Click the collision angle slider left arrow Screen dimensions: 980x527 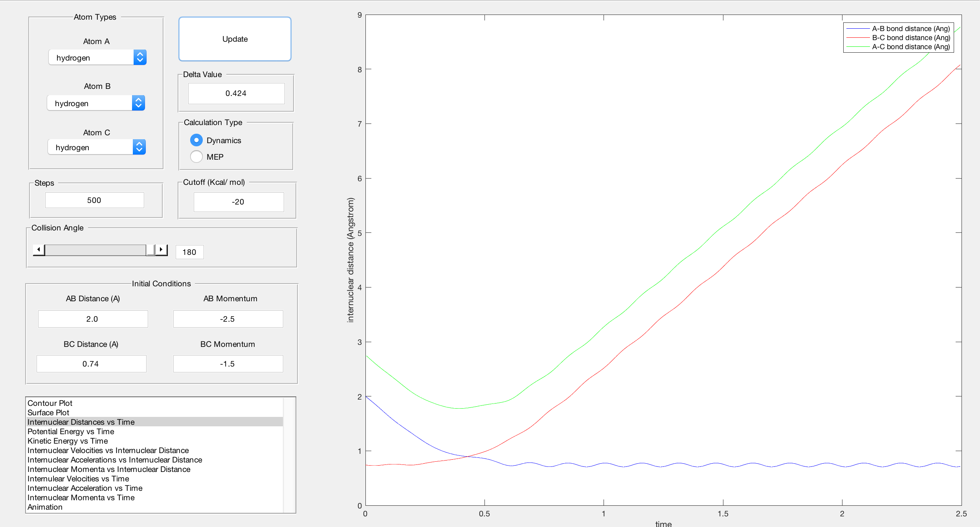(39, 250)
